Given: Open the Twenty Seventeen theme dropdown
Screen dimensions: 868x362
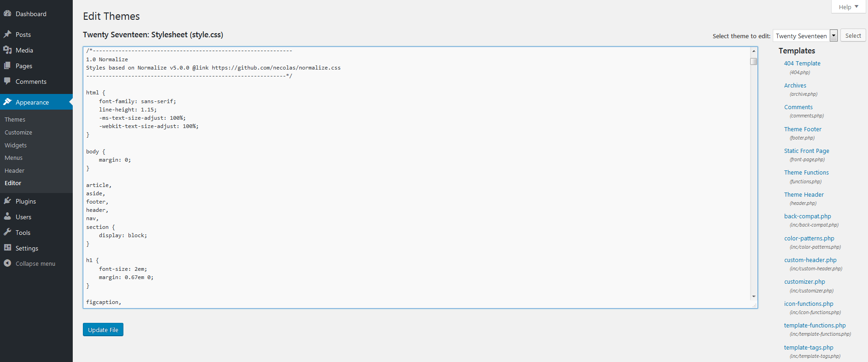Looking at the screenshot, I should [805, 36].
